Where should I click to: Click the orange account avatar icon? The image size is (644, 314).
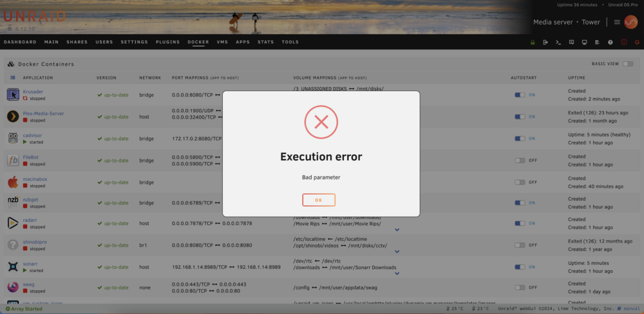(x=630, y=22)
